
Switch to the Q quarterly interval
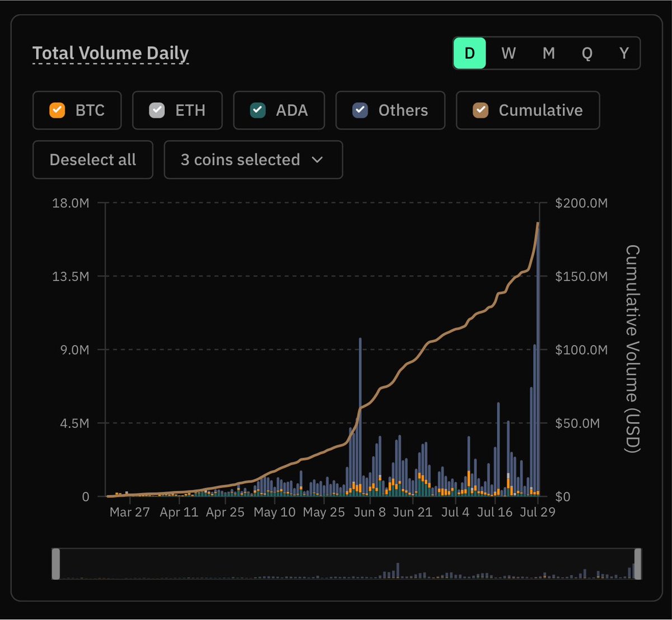(x=587, y=53)
